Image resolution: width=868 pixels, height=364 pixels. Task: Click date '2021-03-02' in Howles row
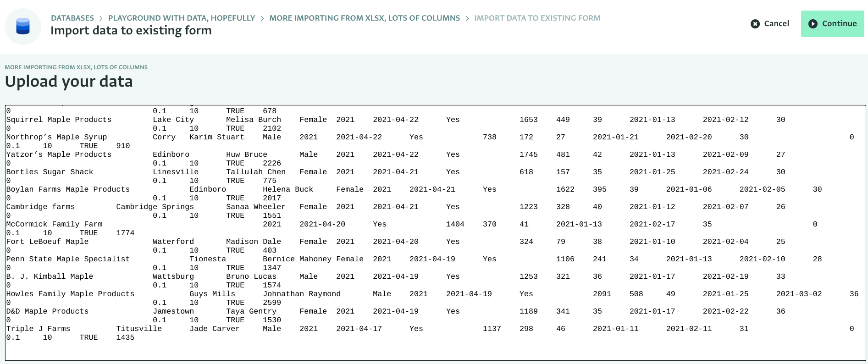click(799, 294)
